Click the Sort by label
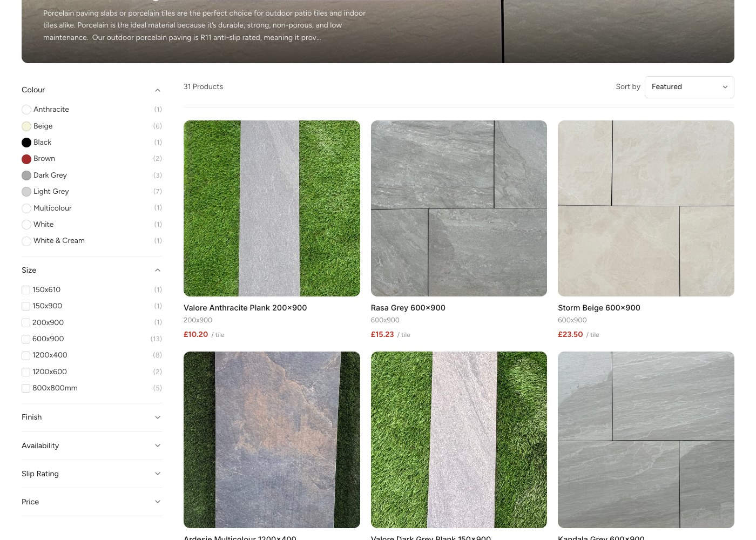756x540 pixels. 628,87
